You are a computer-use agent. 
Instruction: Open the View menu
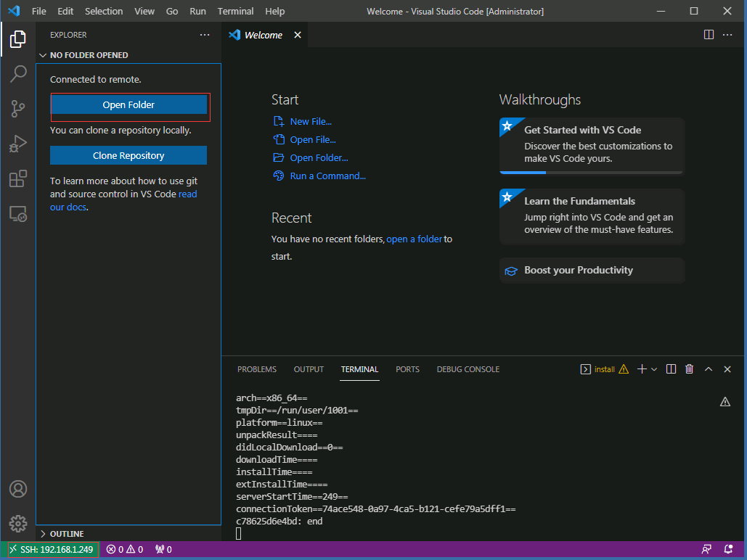point(144,11)
